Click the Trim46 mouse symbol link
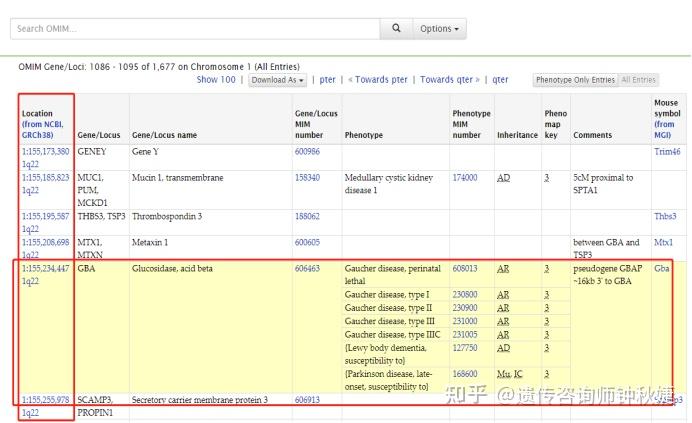This screenshot has height=423, width=692. click(666, 152)
